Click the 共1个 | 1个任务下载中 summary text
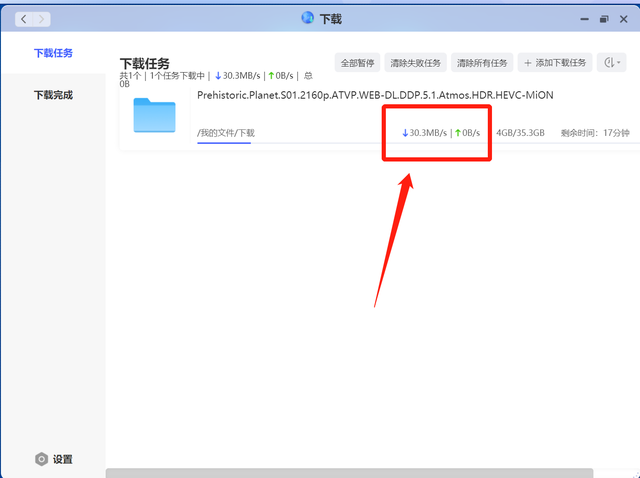 [162, 76]
